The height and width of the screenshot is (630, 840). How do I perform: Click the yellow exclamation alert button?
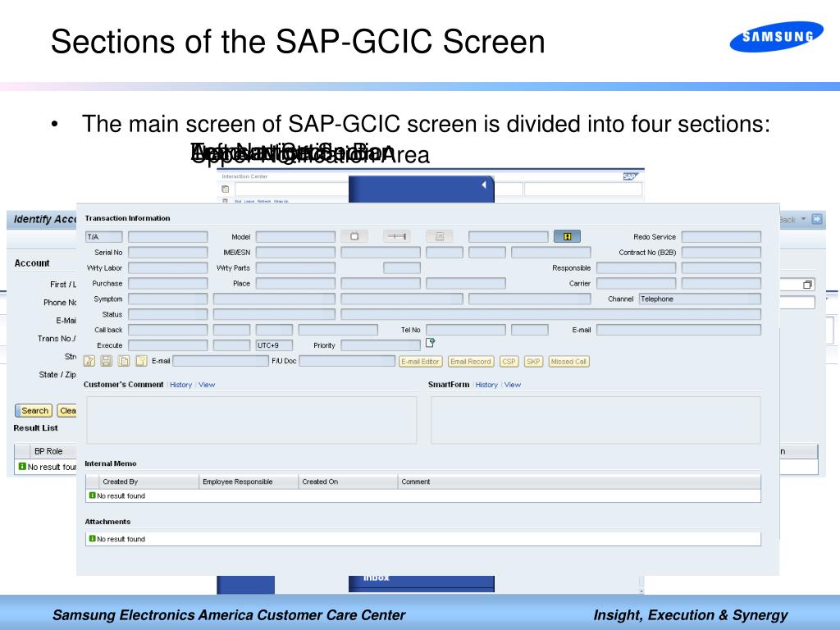pyautogui.click(x=568, y=236)
